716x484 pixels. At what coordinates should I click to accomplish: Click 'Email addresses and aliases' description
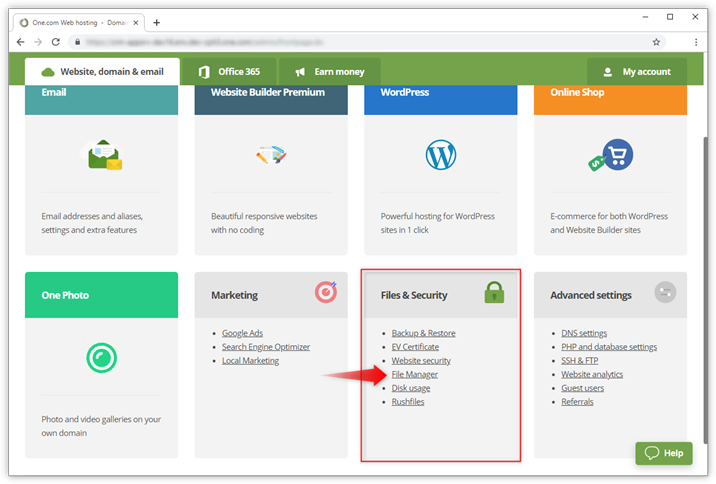[x=92, y=223]
